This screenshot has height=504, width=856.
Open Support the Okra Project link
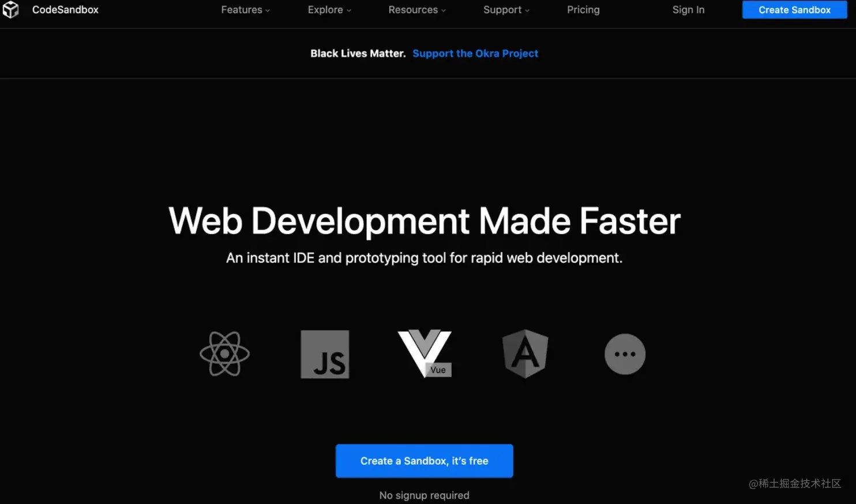(475, 53)
